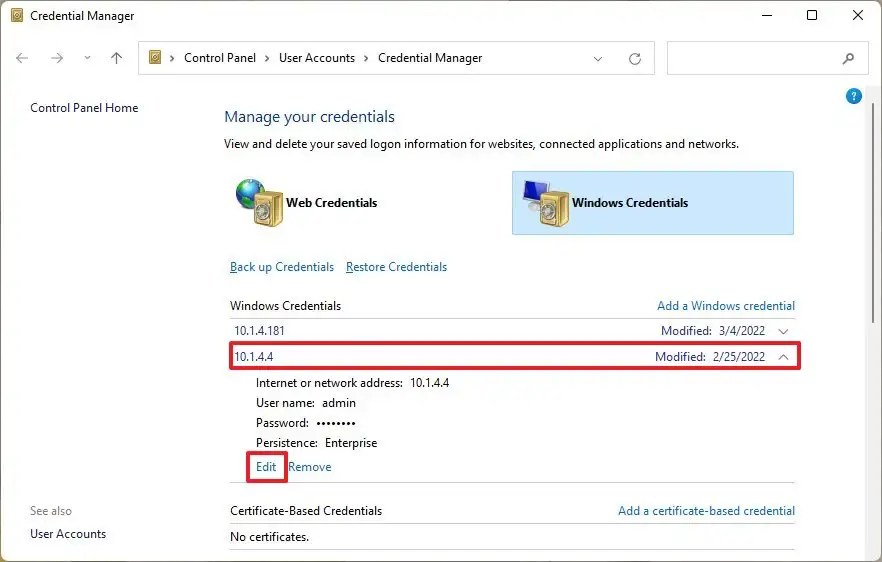Click the address bar Credential Manager icon
This screenshot has width=882, height=562.
click(155, 57)
